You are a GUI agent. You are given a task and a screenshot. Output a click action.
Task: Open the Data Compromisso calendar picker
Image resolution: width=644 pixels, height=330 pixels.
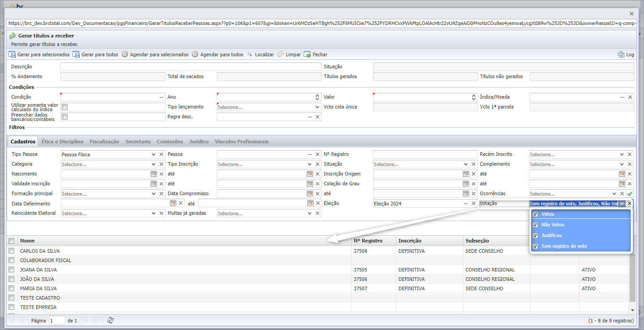(310, 193)
